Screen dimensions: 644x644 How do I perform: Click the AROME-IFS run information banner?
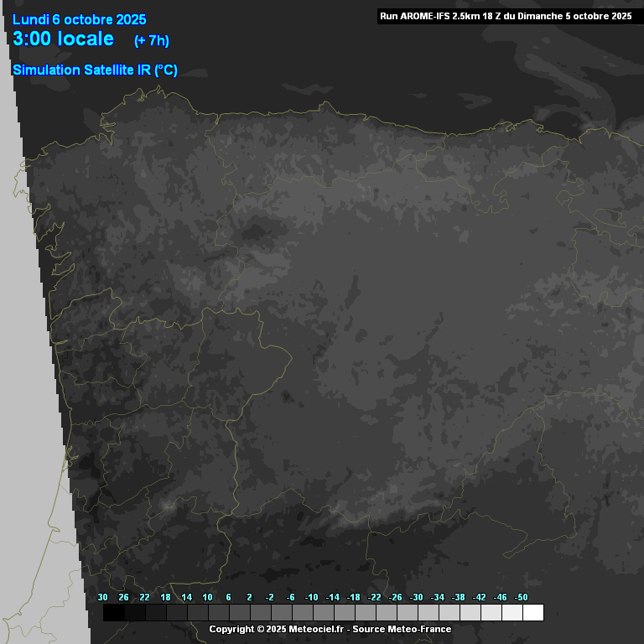[506, 15]
